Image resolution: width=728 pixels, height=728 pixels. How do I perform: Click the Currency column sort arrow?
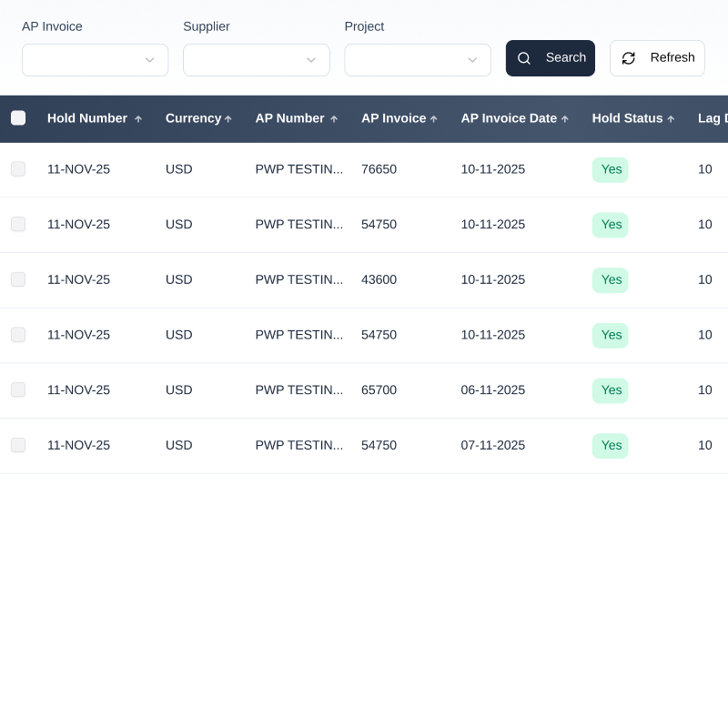coord(228,119)
